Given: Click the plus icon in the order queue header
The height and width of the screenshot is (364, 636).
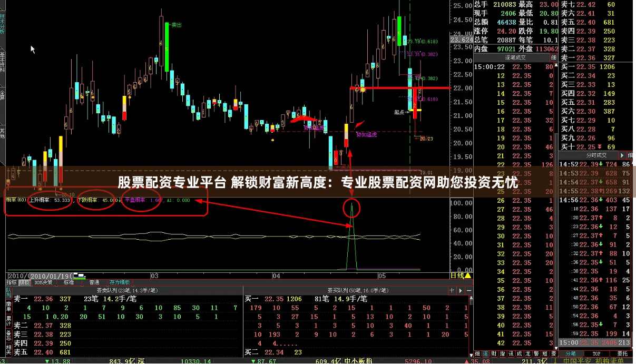Looking at the screenshot, I should 452,290.
